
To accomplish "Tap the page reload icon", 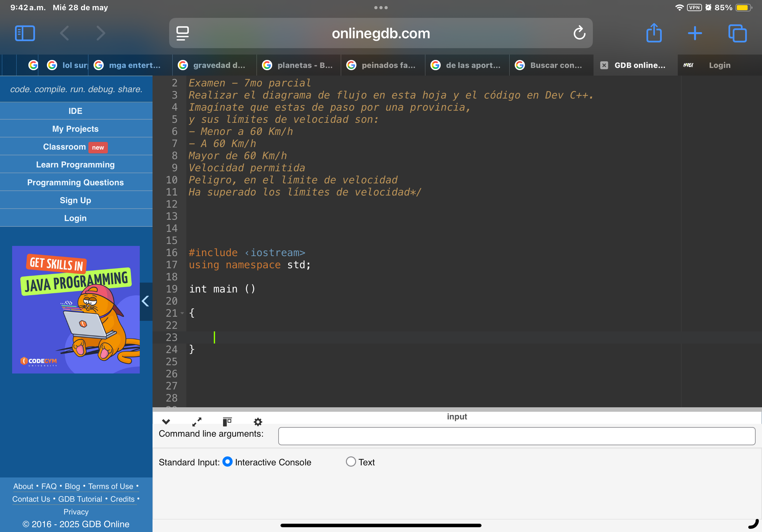I will [x=579, y=33].
